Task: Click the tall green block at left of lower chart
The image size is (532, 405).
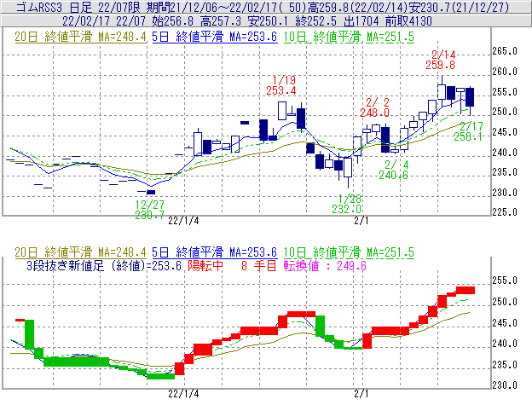Action: pyautogui.click(x=30, y=334)
